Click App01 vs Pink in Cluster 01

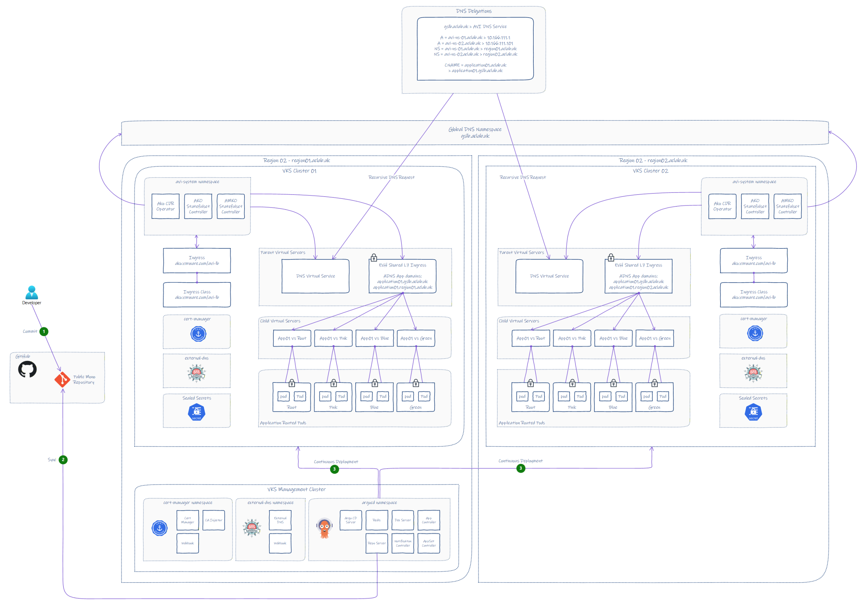(333, 338)
